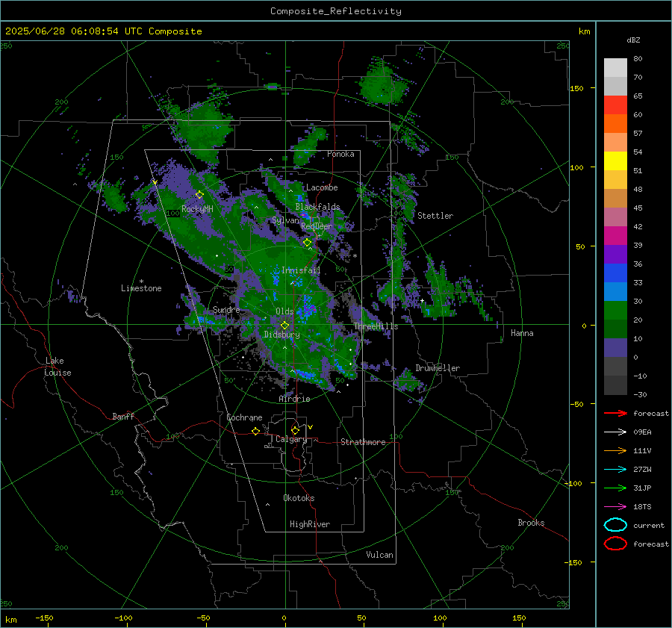Click the yellow swatch in dBZ scale

point(615,161)
